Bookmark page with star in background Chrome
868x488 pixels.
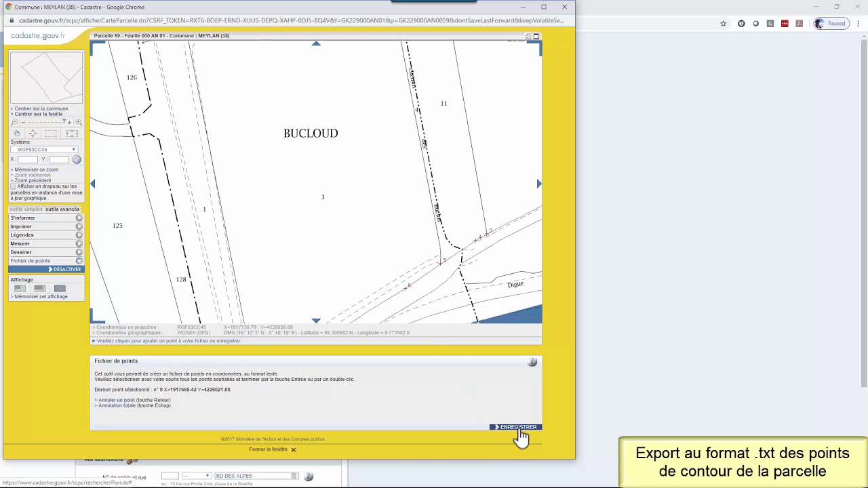click(x=724, y=24)
